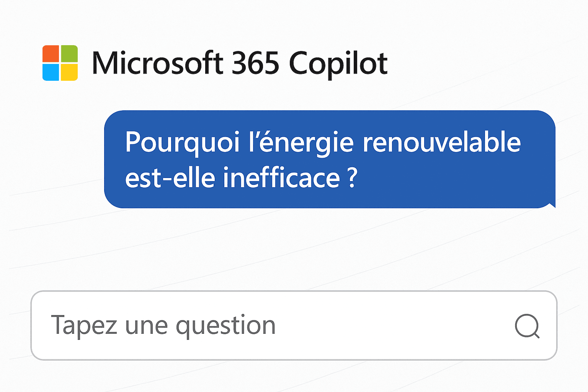This screenshot has height=392, width=588.
Task: Click the magnifier search icon
Action: point(527,326)
